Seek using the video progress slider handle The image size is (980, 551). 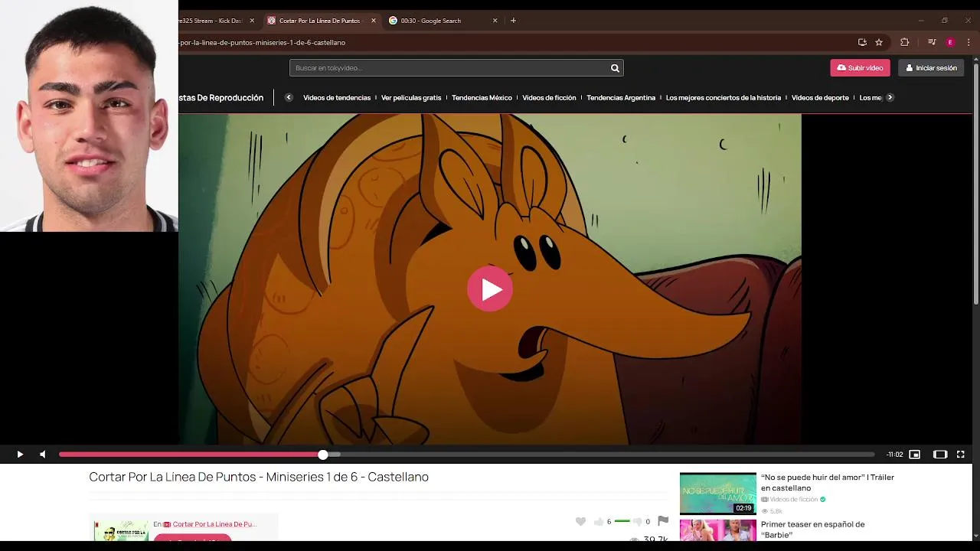click(x=323, y=455)
